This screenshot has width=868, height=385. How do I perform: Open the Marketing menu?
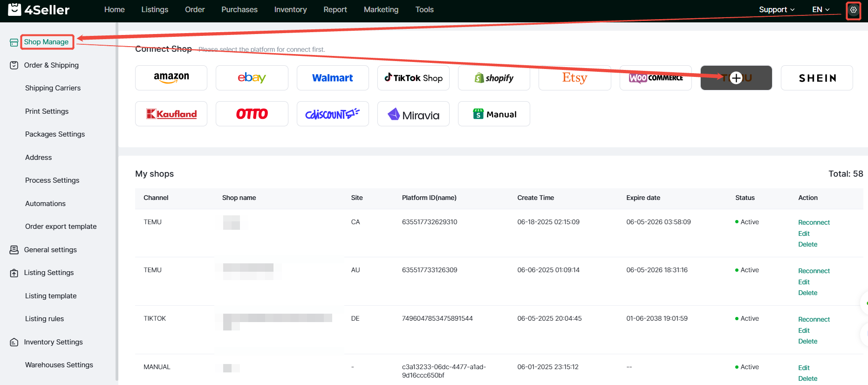click(x=381, y=9)
